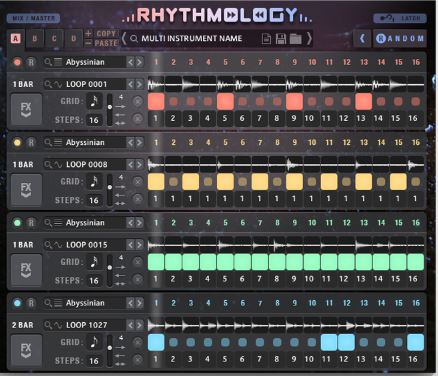This screenshot has height=376, width=438.
Task: Click the search magnifier beside LOOP 0008
Action: [x=48, y=164]
